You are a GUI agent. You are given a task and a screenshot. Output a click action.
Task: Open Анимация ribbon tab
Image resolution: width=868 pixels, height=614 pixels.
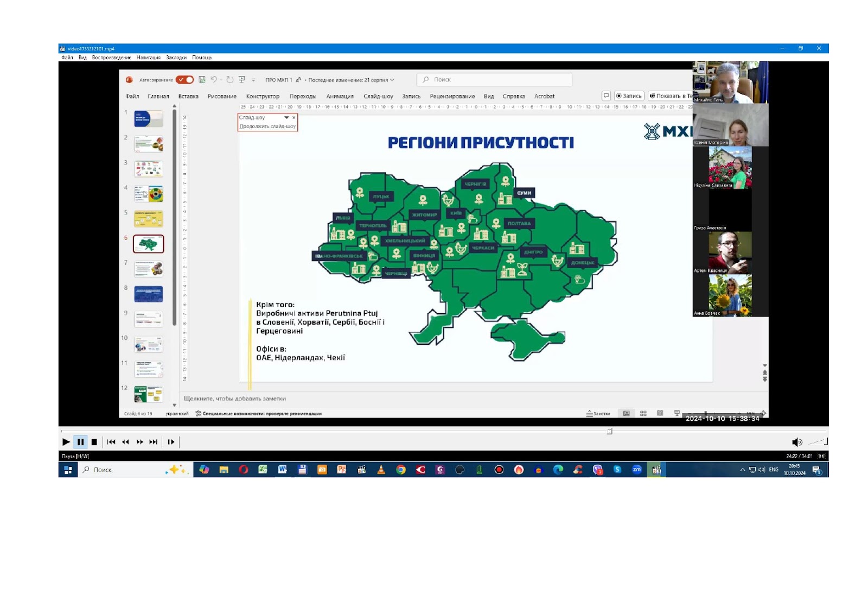(340, 96)
